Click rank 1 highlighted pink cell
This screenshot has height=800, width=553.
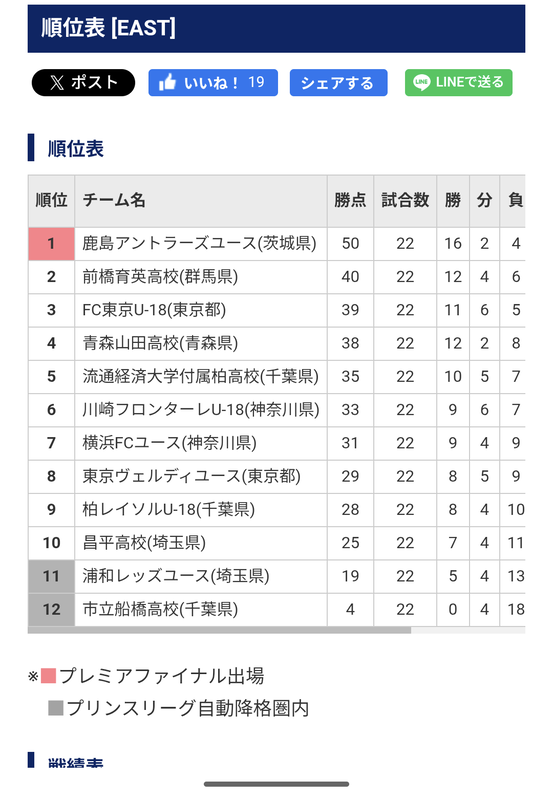tap(52, 243)
